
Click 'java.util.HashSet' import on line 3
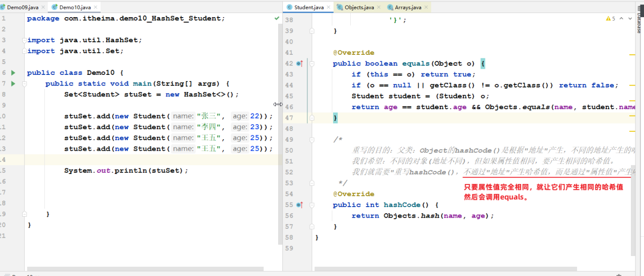(x=99, y=40)
